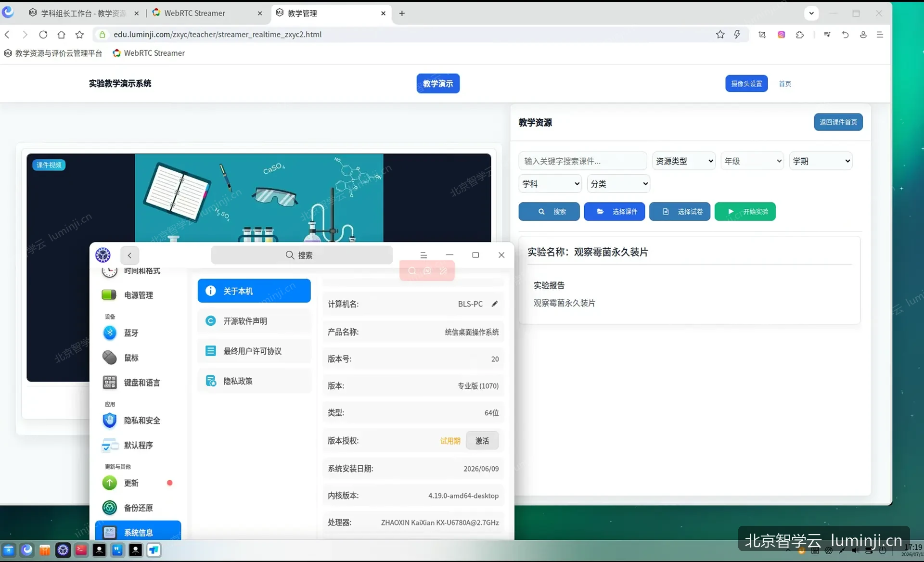Screen dimensions: 924x562
Task: Click the 返回课件首页 button
Action: click(x=838, y=122)
